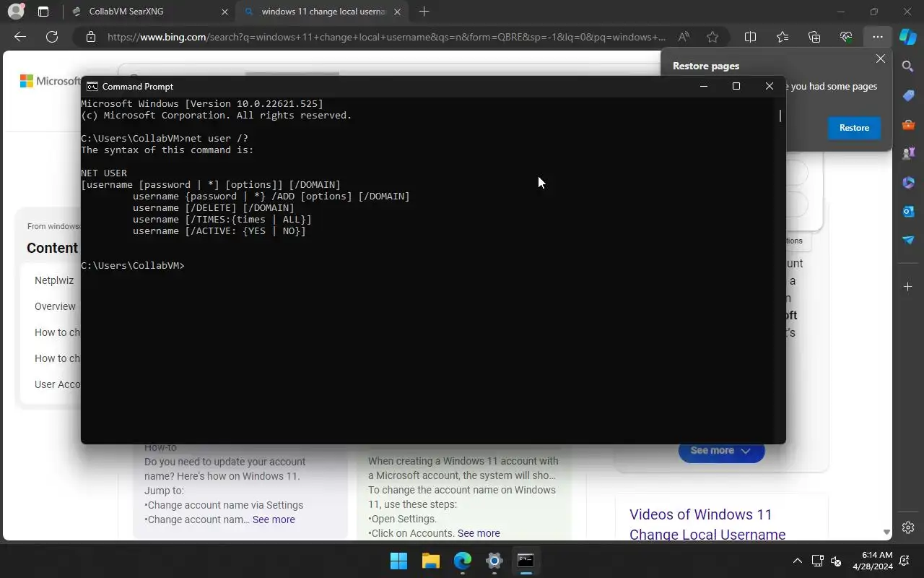Select User Accounts entry in Content list
Viewport: 924px width, 578px height.
[x=57, y=384]
